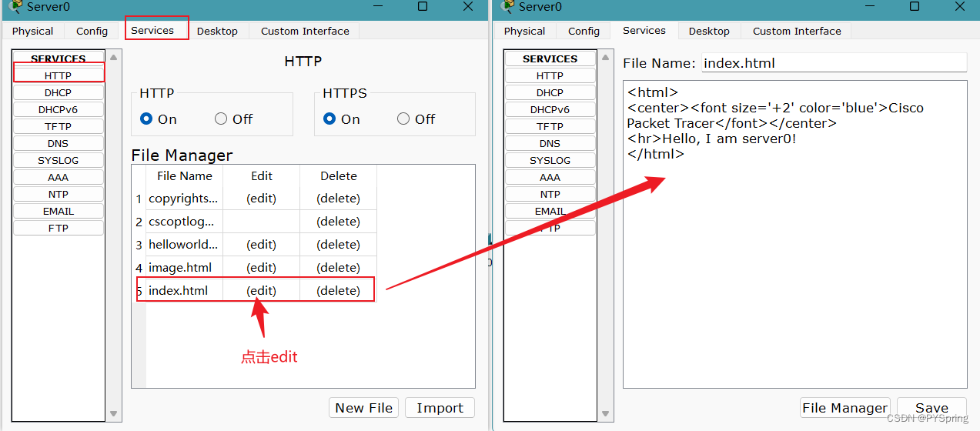Open Physical tab in left Server0 window

[32, 31]
